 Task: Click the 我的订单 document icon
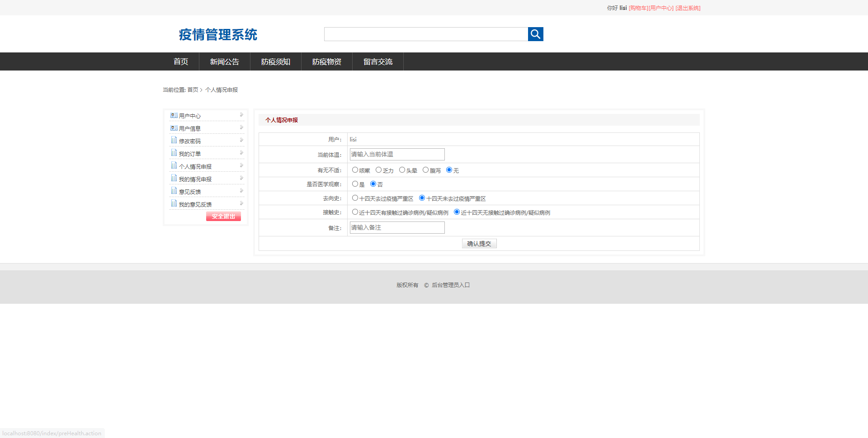(174, 153)
